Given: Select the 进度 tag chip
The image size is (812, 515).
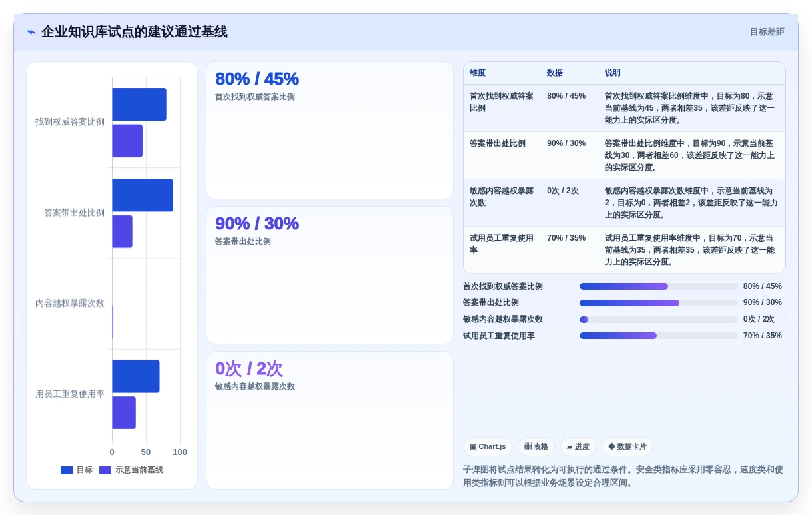Looking at the screenshot, I should point(578,447).
